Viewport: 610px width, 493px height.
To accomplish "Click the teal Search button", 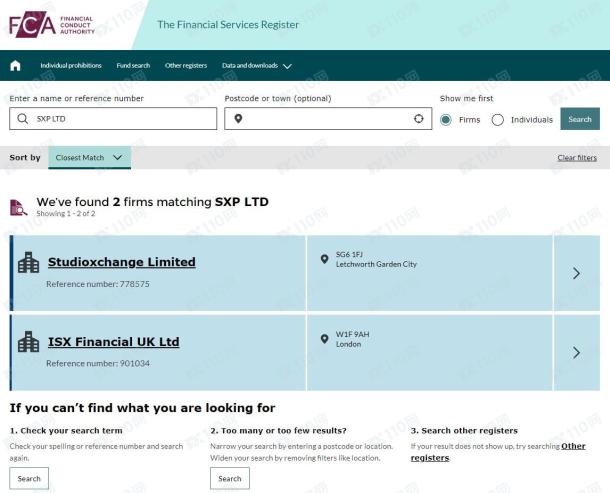I will click(x=580, y=119).
